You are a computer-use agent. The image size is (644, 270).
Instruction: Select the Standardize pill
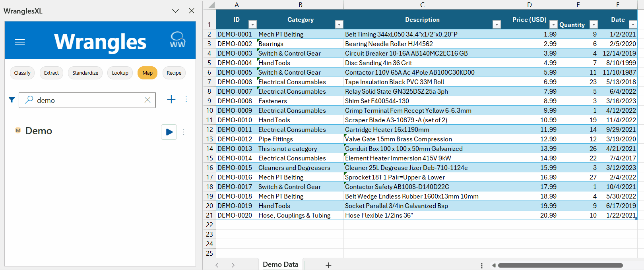click(85, 73)
